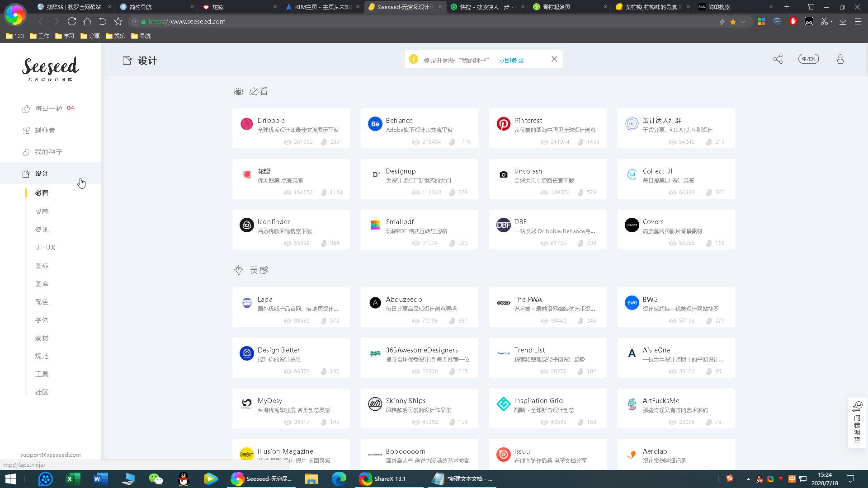Close the login sync notification banner
Screen dimensions: 868x488
click(554, 59)
